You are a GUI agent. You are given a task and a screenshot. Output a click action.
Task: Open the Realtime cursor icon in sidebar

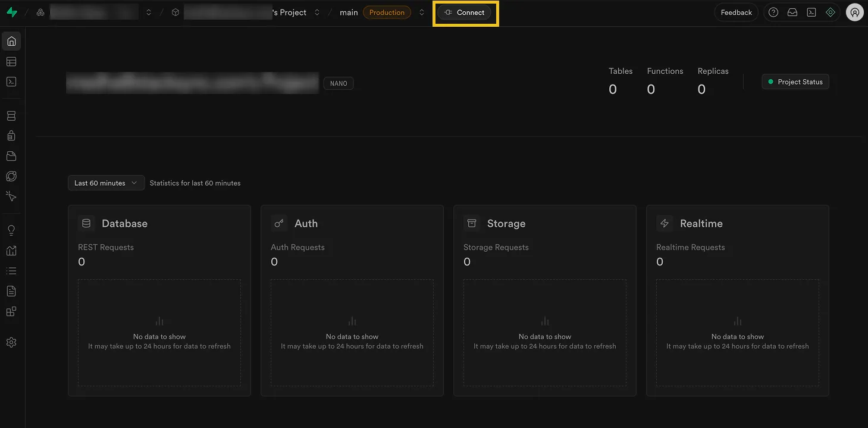pos(11,196)
